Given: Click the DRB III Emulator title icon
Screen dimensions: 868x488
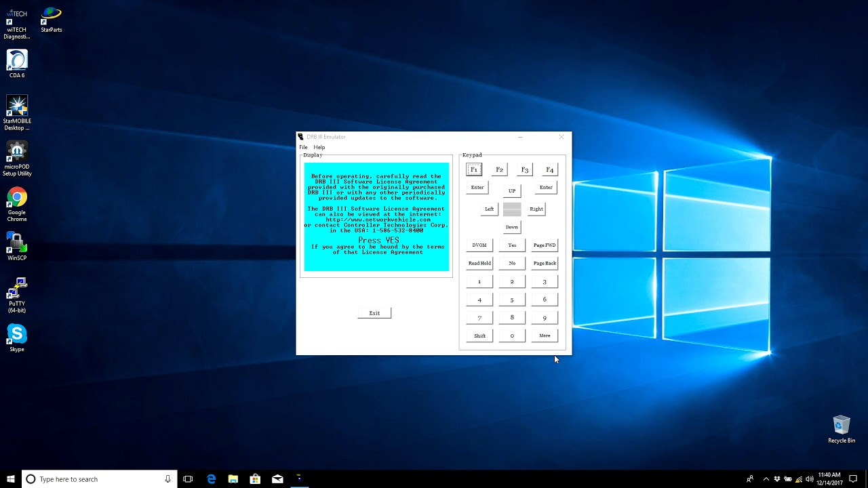Looking at the screenshot, I should 300,137.
